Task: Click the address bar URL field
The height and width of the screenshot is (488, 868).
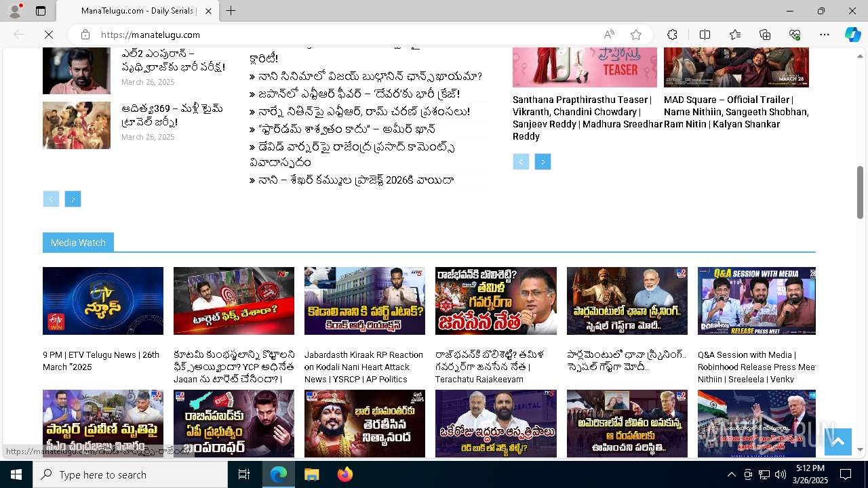Action: click(346, 35)
